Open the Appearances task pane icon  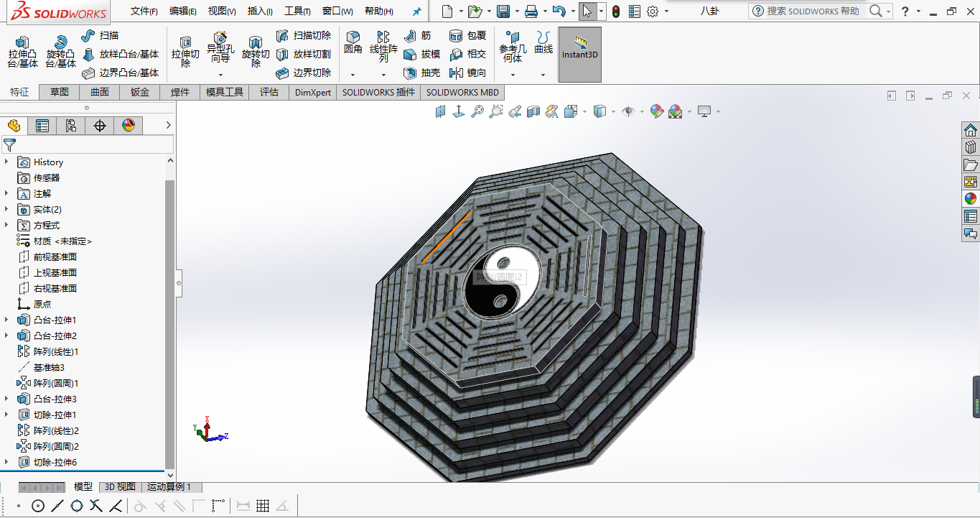click(x=971, y=199)
